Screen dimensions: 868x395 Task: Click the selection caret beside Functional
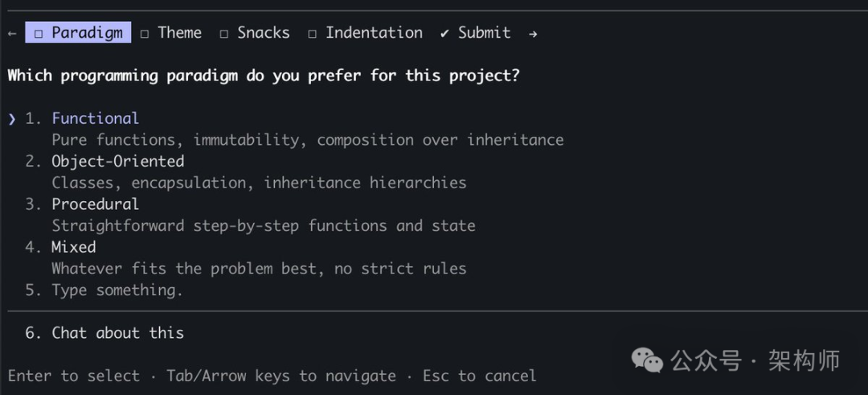pyautogui.click(x=12, y=119)
